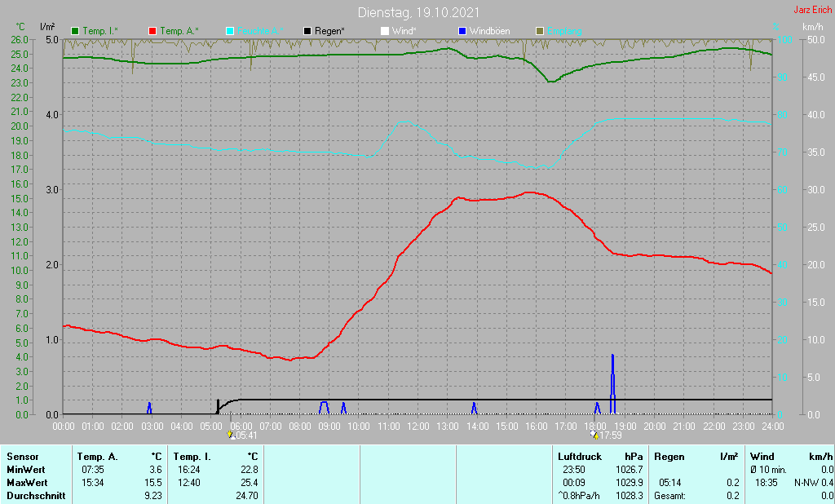The image size is (835, 504).
Task: Click the "00:09" pressure maximum time
Action: tap(574, 483)
